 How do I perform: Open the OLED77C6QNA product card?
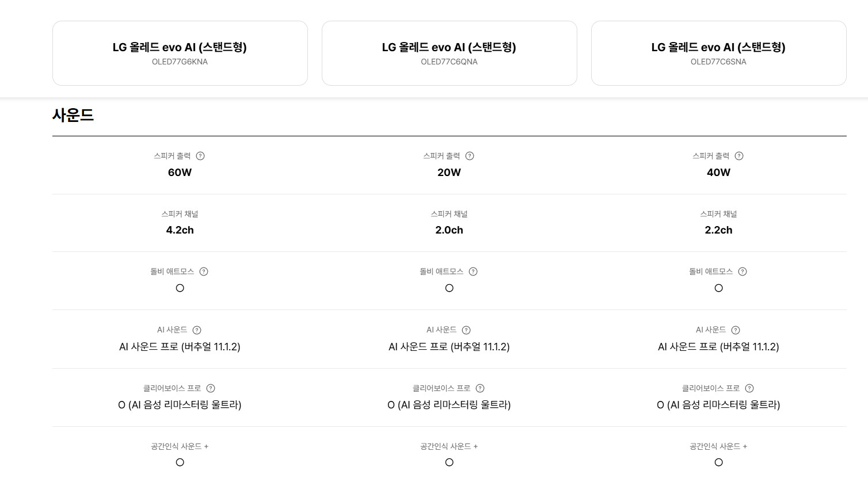(449, 53)
